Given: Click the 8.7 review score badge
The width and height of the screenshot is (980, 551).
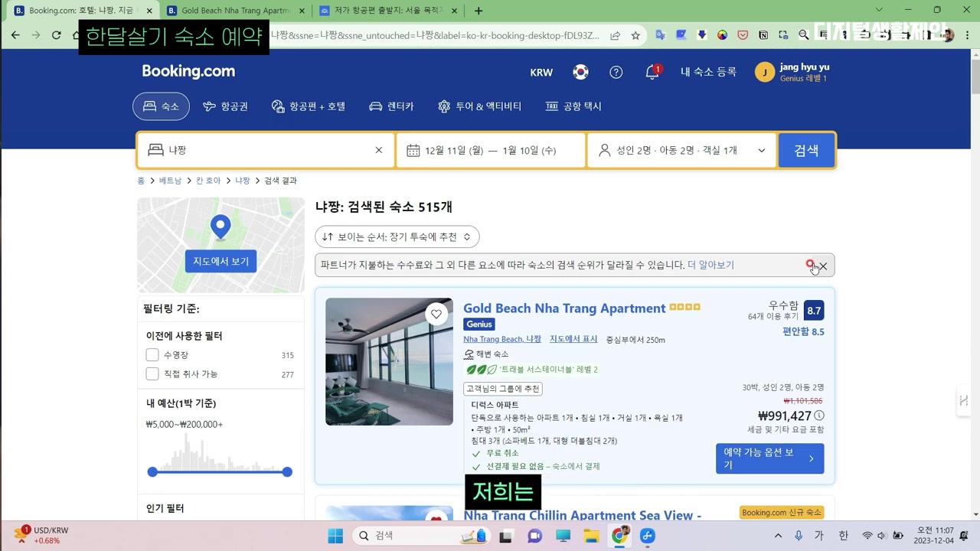Looking at the screenshot, I should [814, 311].
